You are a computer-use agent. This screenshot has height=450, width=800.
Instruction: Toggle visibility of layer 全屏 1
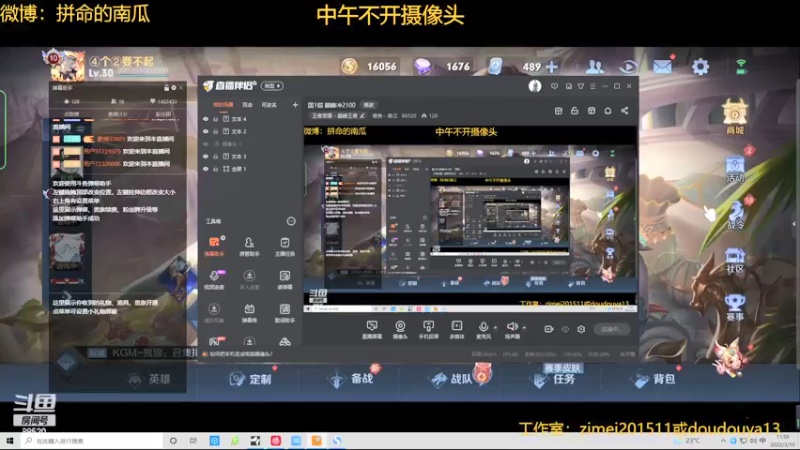(x=206, y=169)
